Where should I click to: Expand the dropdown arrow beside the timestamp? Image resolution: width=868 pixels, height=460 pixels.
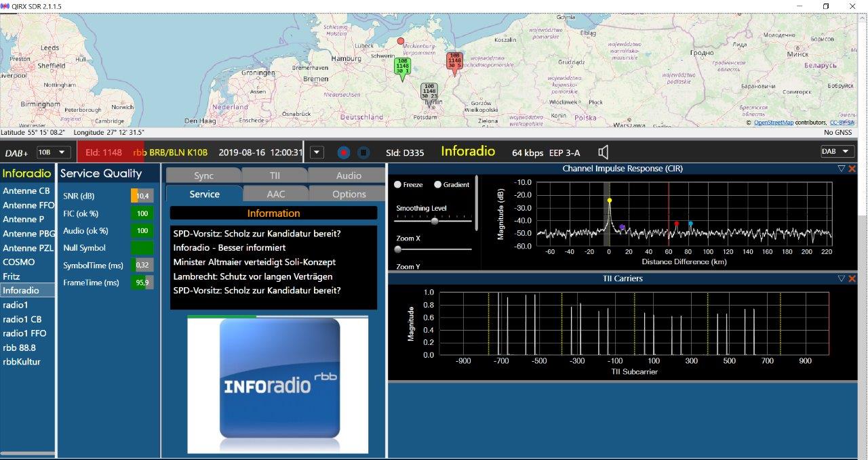click(317, 152)
